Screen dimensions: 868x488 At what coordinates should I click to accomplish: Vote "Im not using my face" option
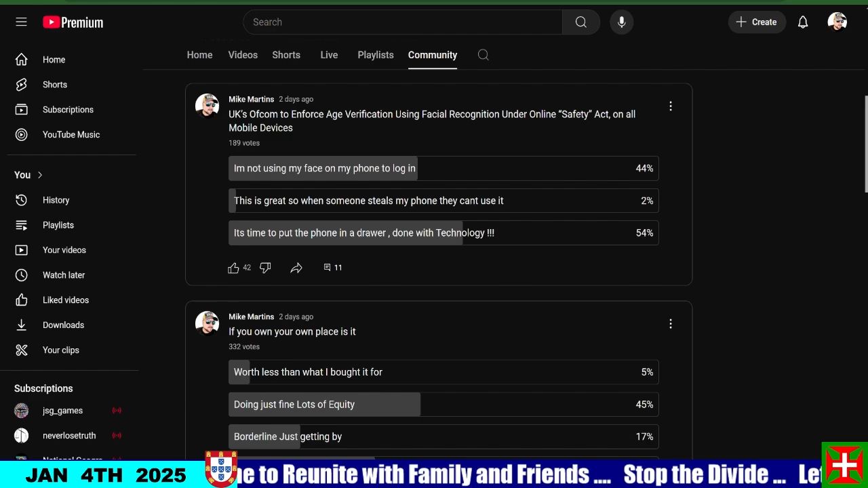point(443,168)
